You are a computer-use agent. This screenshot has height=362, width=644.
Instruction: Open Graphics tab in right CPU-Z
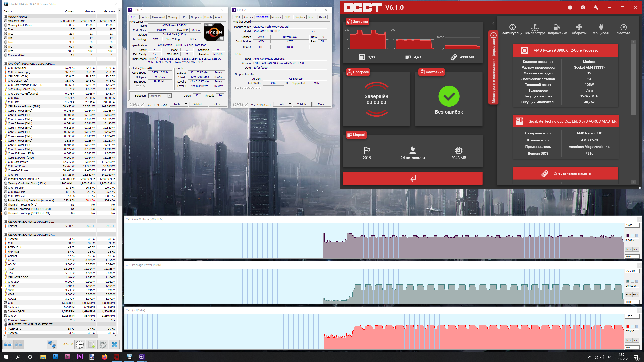(x=300, y=17)
